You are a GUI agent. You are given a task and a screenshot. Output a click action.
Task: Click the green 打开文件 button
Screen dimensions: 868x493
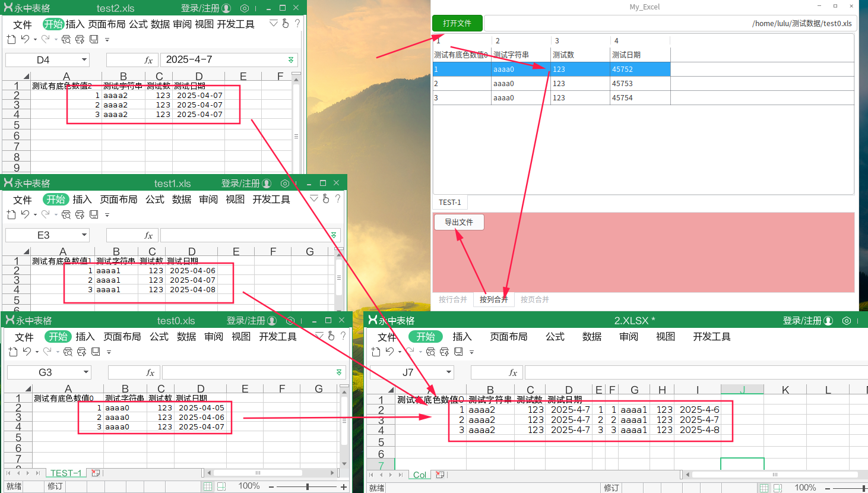[457, 23]
